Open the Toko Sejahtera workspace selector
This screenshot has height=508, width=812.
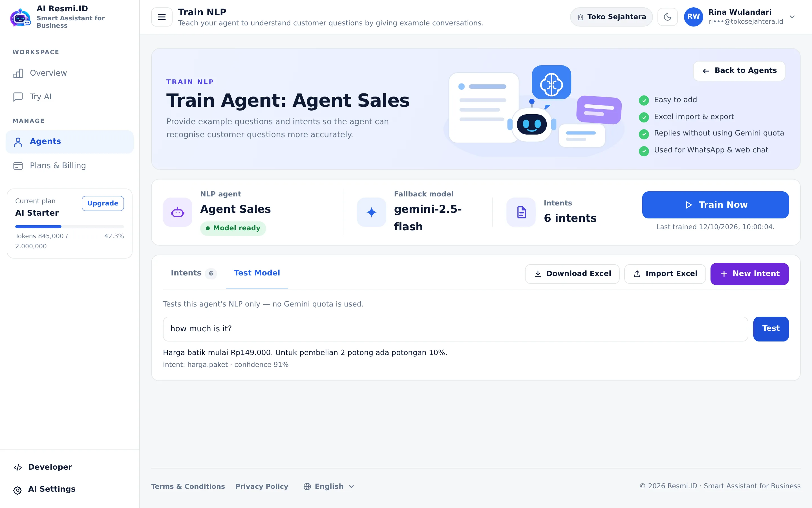(x=611, y=17)
